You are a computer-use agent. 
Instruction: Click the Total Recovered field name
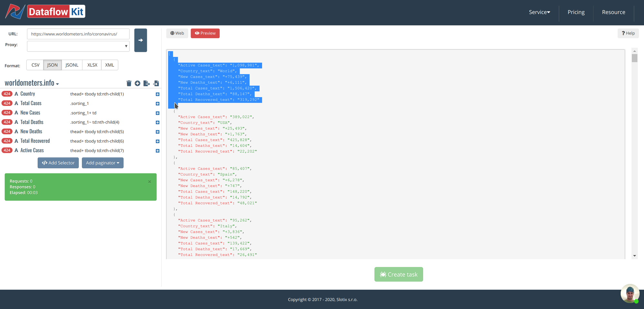[35, 141]
